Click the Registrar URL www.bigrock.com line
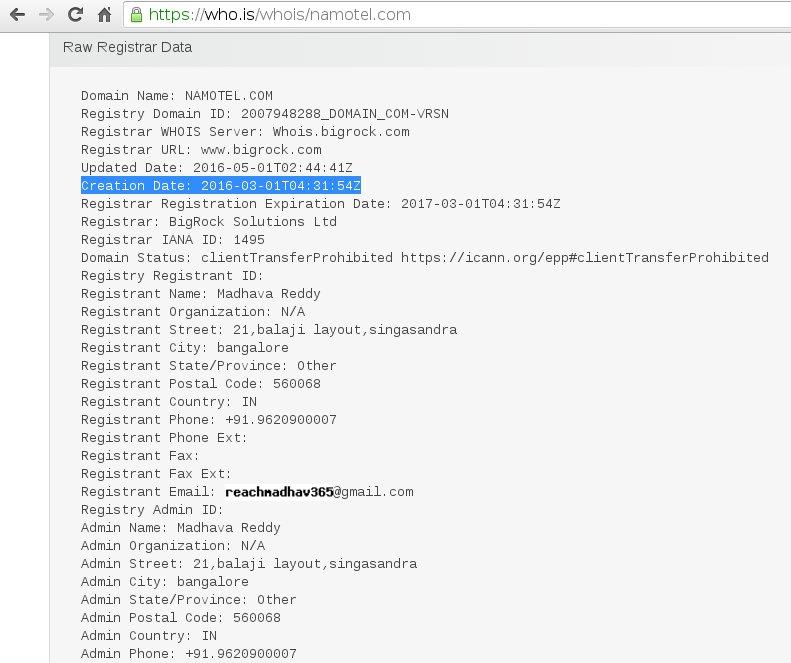791x663 pixels. click(x=201, y=150)
